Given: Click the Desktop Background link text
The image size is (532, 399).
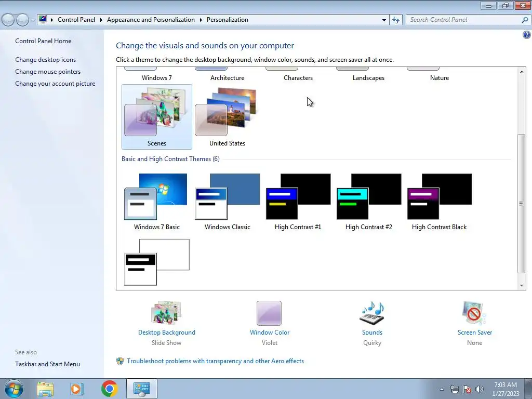Looking at the screenshot, I should (x=167, y=332).
